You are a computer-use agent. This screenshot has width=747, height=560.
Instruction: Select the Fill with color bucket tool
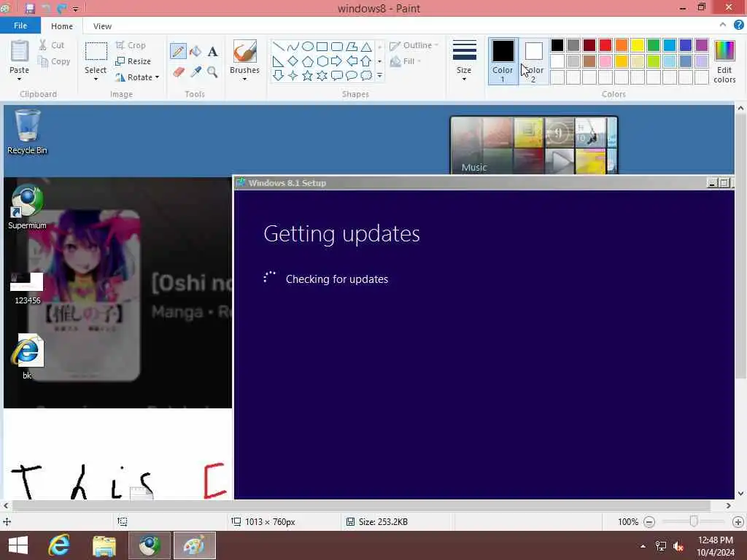pos(196,51)
